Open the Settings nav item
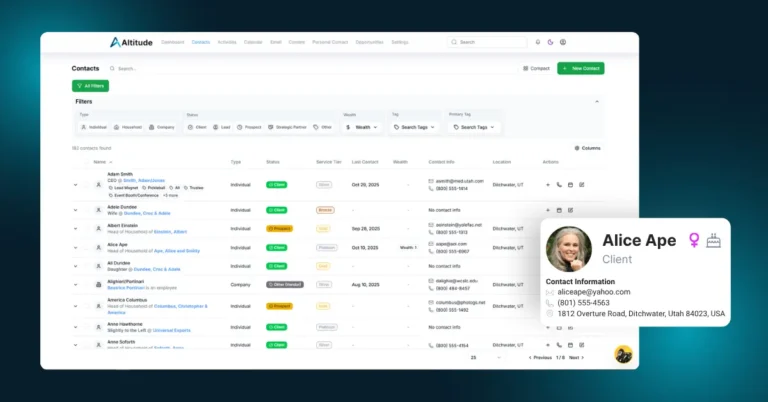768x402 pixels. pos(400,42)
